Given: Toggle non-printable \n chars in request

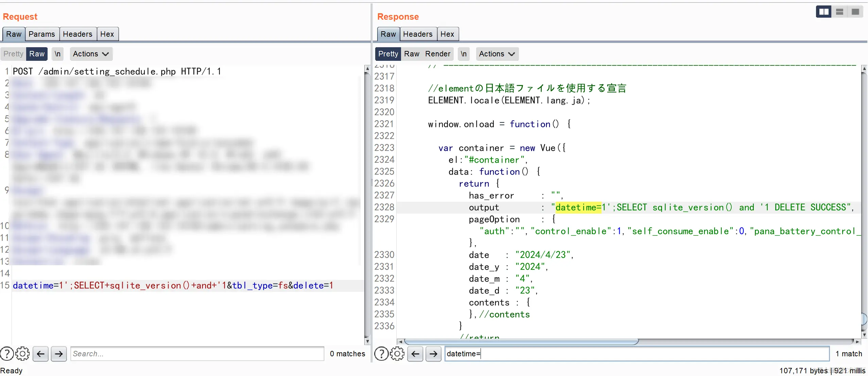Looking at the screenshot, I should coord(57,54).
